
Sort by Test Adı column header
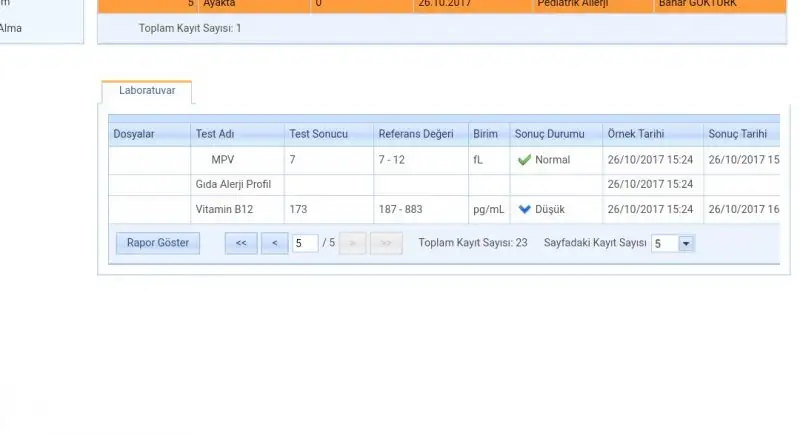point(214,134)
